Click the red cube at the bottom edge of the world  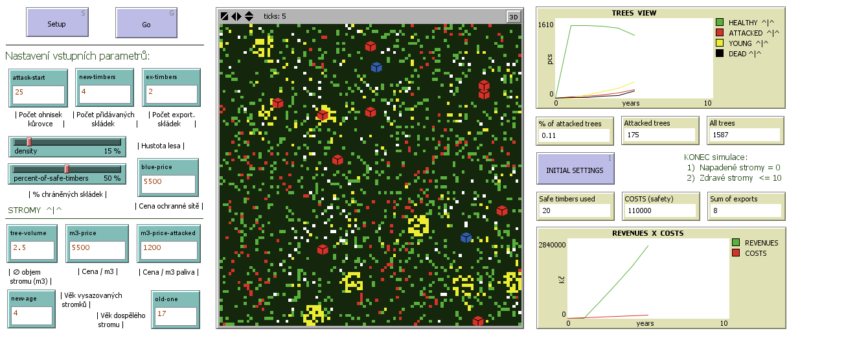[477, 321]
